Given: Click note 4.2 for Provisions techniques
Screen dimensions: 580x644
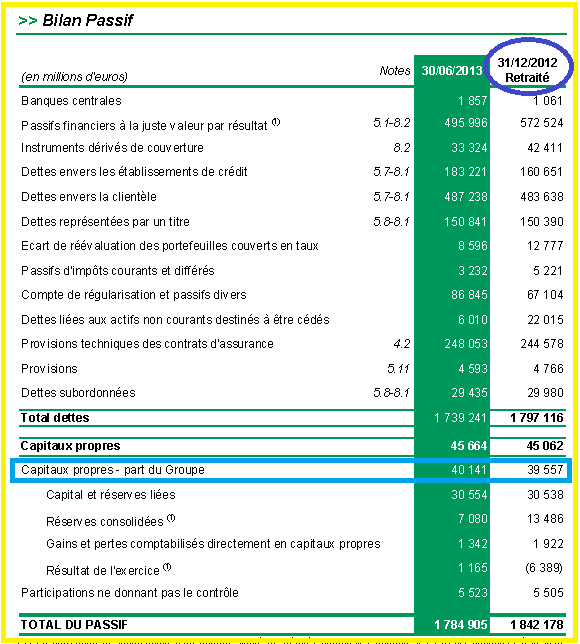Looking at the screenshot, I should (402, 343).
